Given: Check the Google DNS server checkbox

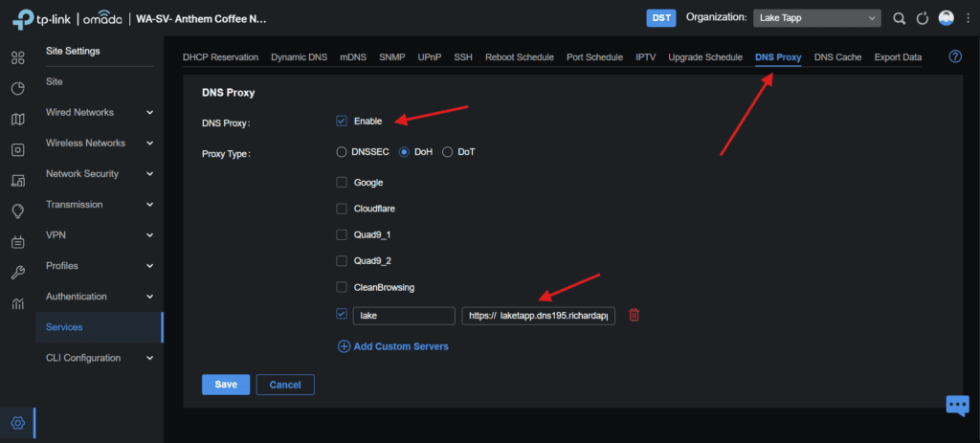Looking at the screenshot, I should point(342,183).
